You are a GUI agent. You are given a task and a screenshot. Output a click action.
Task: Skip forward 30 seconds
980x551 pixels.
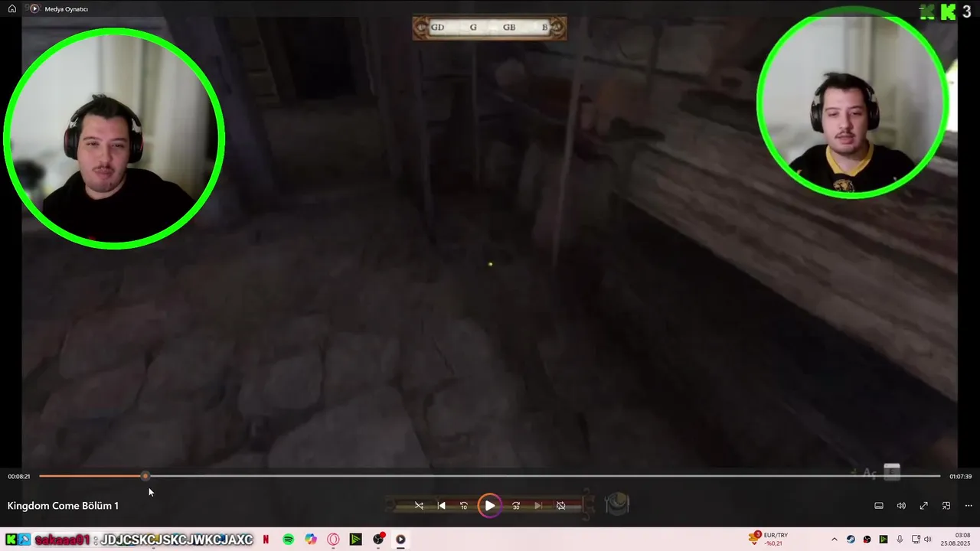(x=516, y=506)
